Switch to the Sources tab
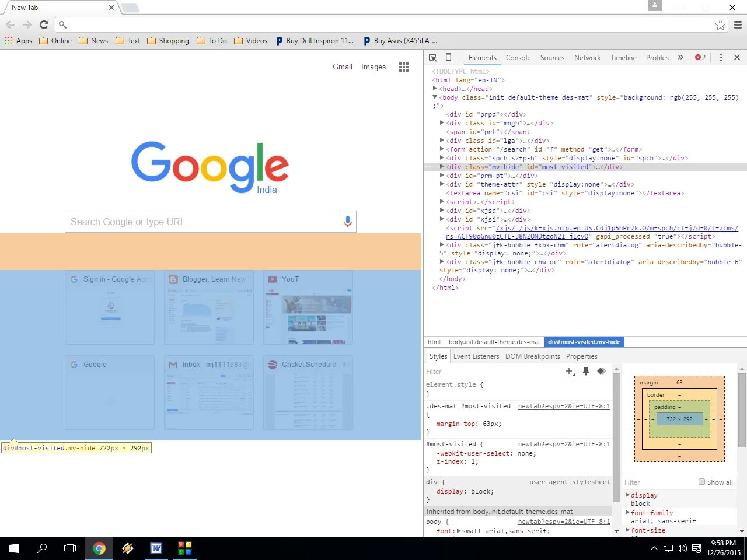 click(552, 57)
